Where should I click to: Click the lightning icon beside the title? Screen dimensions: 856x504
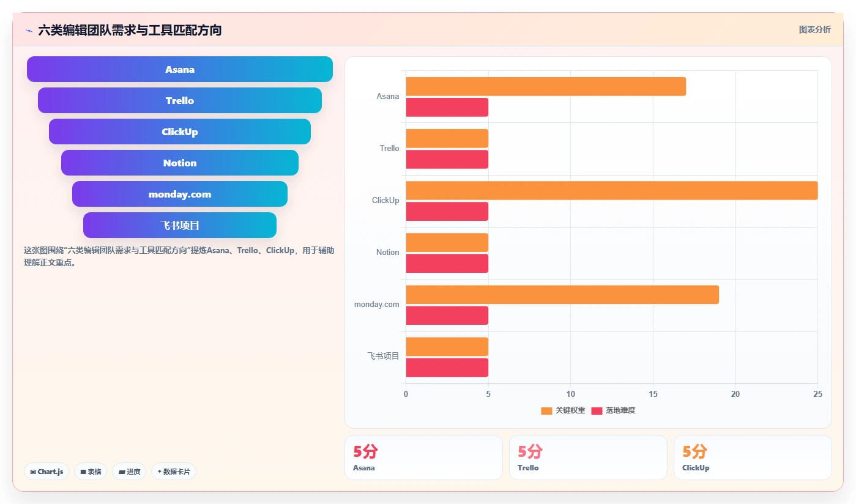click(x=29, y=30)
